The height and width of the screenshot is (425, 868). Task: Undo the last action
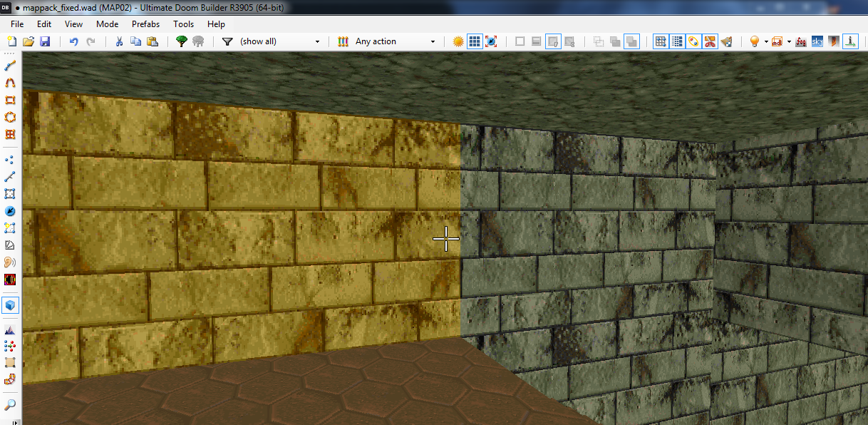coord(73,41)
